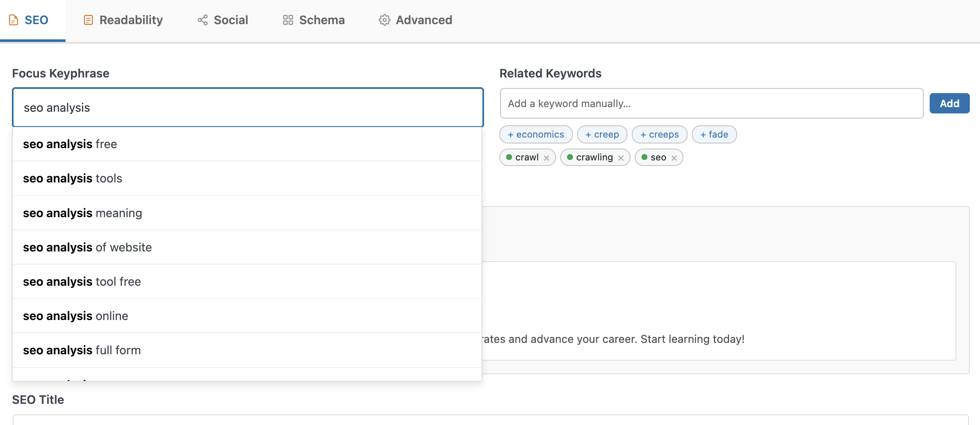Open the Schema tab
This screenshot has height=425, width=980.
[x=313, y=19]
